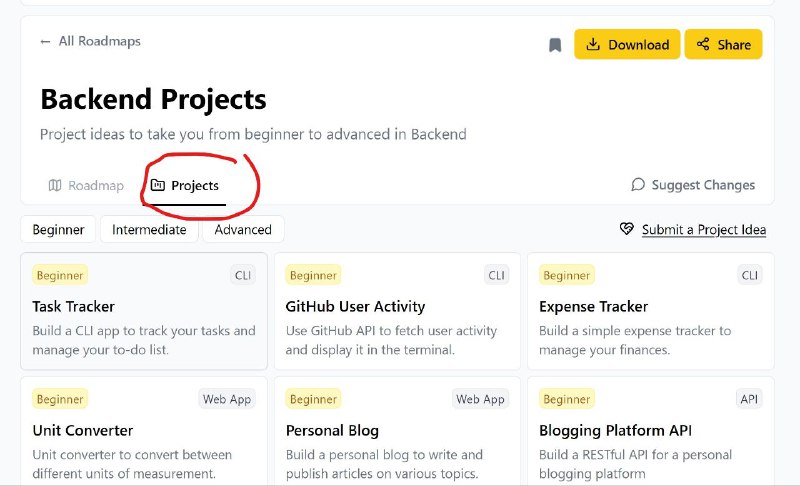Click the download arrow icon
The image size is (800, 486).
point(593,44)
